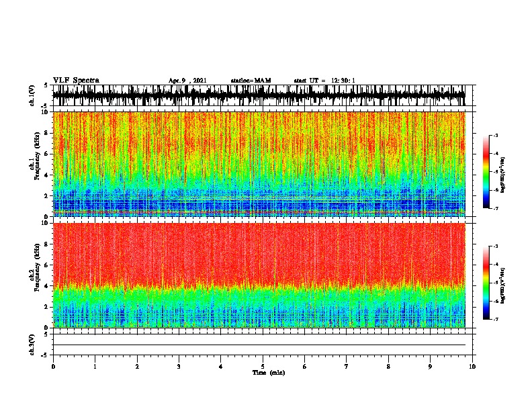Screen dimensions: 532x411
Task: Click the "9" minute tick on time axis
Action: pos(430,367)
